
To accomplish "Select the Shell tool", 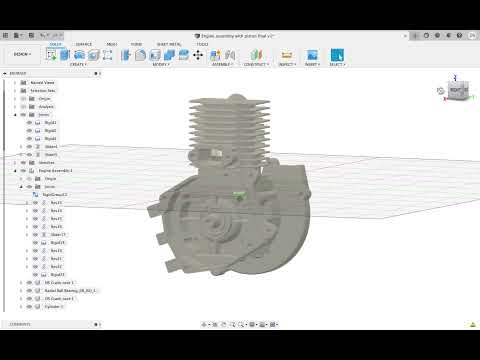I will pos(155,55).
